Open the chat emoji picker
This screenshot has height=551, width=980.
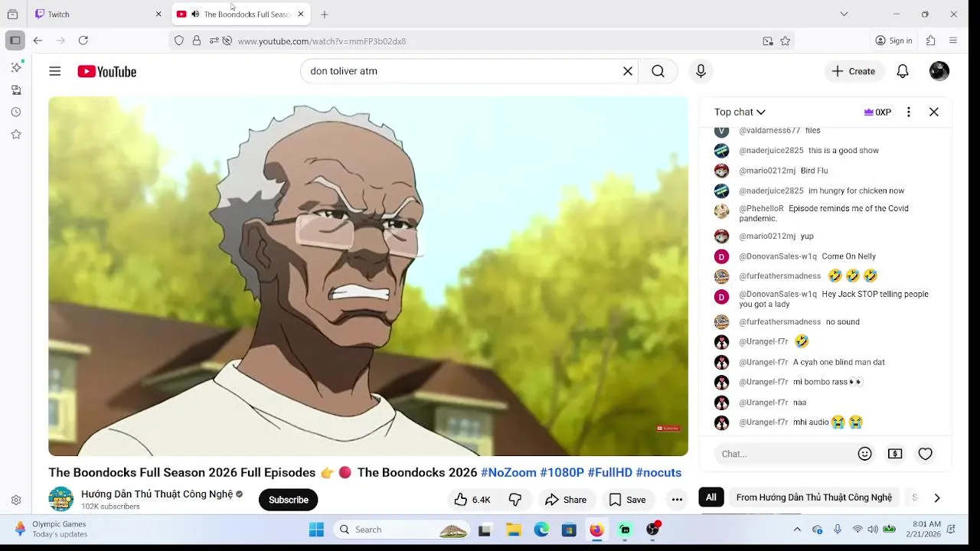point(865,454)
